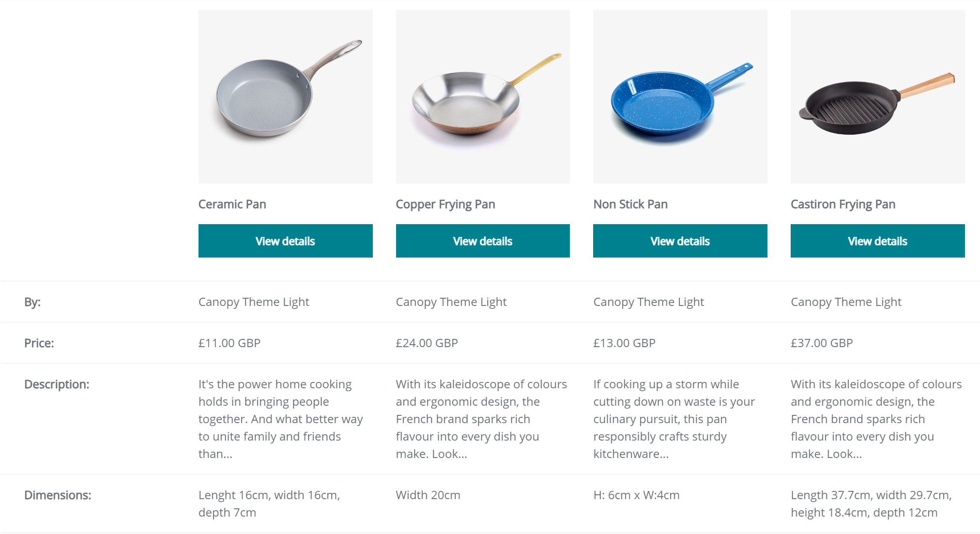
Task: Select the £11.00 GBP price text
Action: pos(230,343)
